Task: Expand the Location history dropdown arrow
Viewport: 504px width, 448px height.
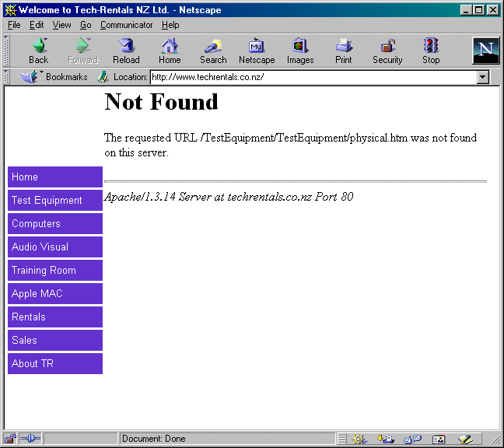Action: click(x=483, y=77)
